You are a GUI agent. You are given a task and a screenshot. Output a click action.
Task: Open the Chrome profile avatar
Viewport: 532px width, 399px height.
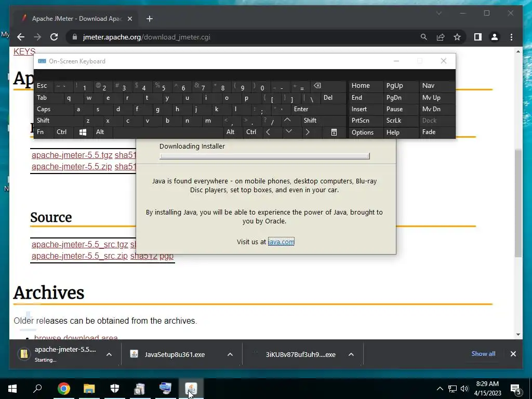pyautogui.click(x=495, y=37)
